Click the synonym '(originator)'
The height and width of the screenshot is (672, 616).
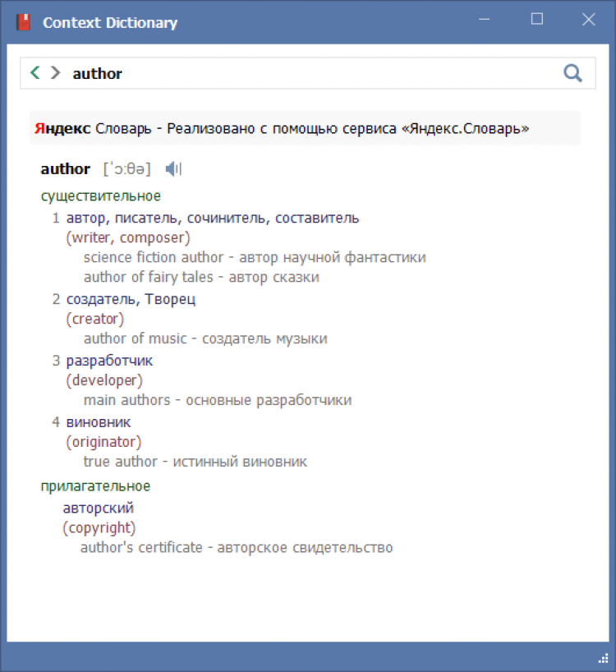[x=103, y=442]
